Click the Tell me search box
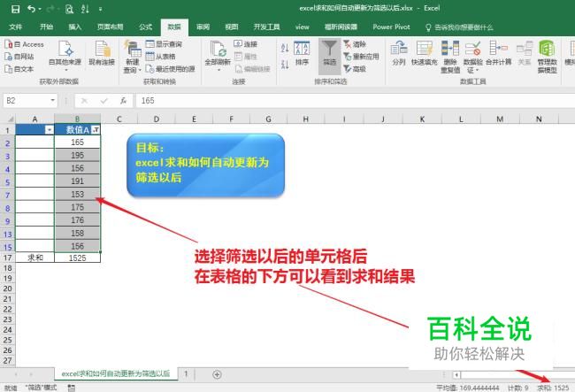Image resolution: width=575 pixels, height=392 pixels. (459, 27)
